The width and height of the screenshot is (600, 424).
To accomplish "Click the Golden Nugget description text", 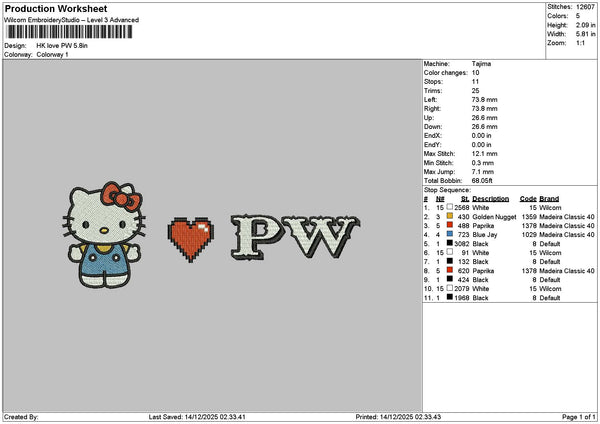I will (494, 217).
